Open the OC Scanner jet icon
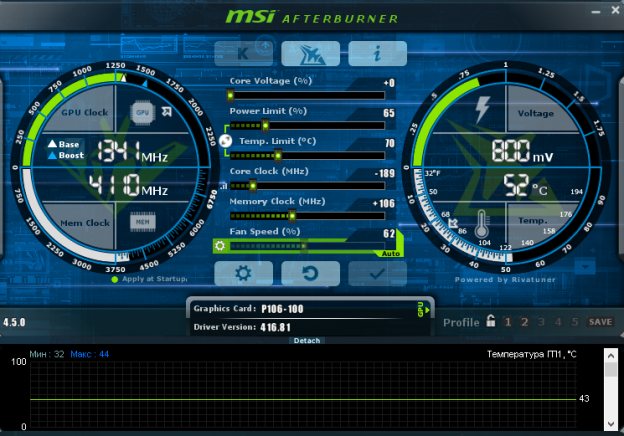 (311, 54)
